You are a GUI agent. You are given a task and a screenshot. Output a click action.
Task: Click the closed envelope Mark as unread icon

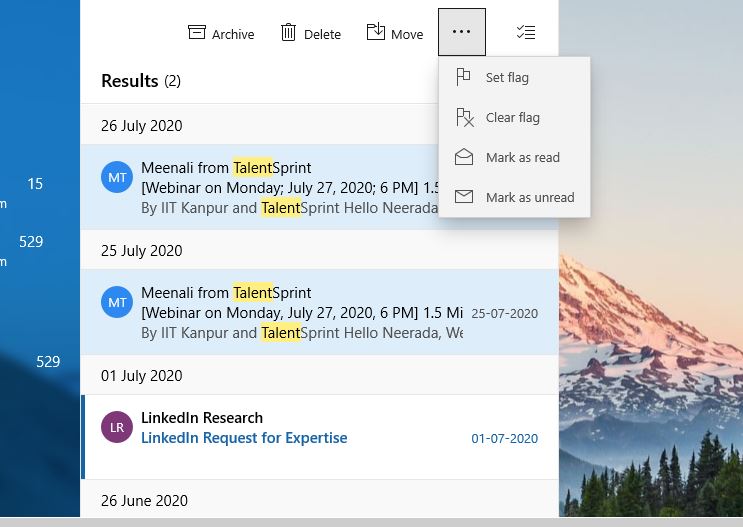pyautogui.click(x=464, y=196)
